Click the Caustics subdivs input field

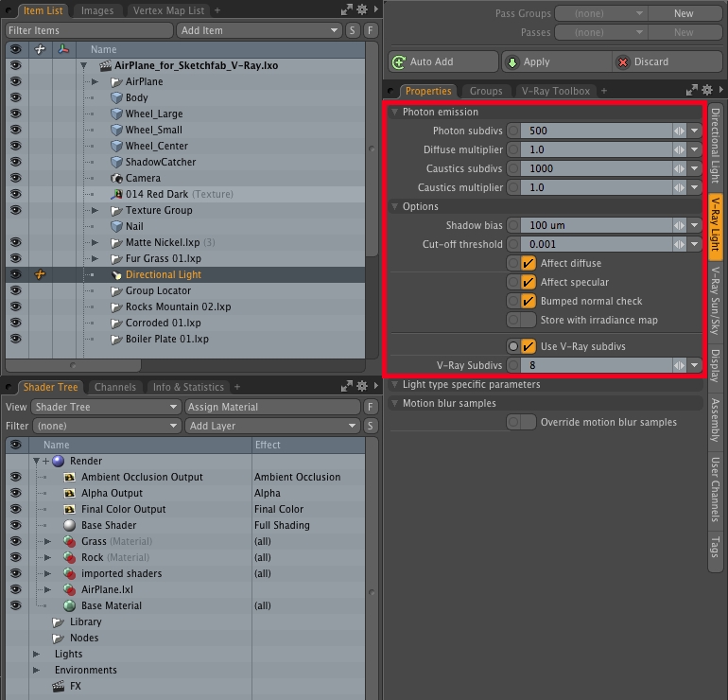(597, 168)
